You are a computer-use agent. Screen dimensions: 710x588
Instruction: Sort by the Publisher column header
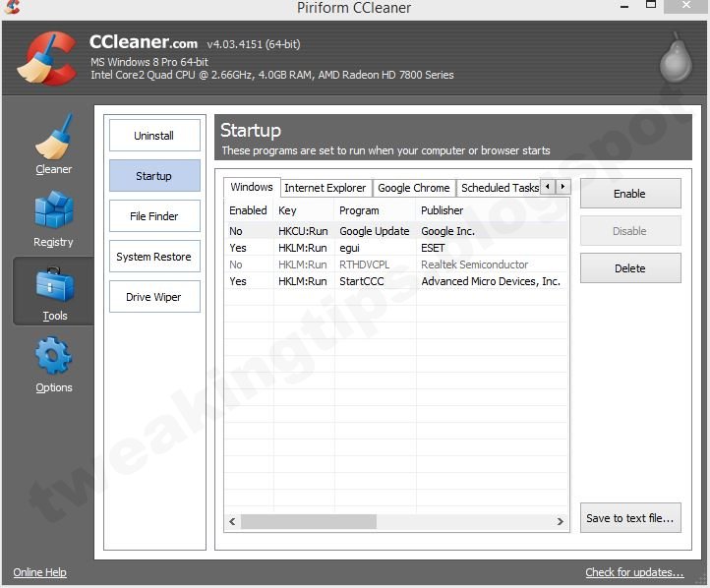click(492, 210)
